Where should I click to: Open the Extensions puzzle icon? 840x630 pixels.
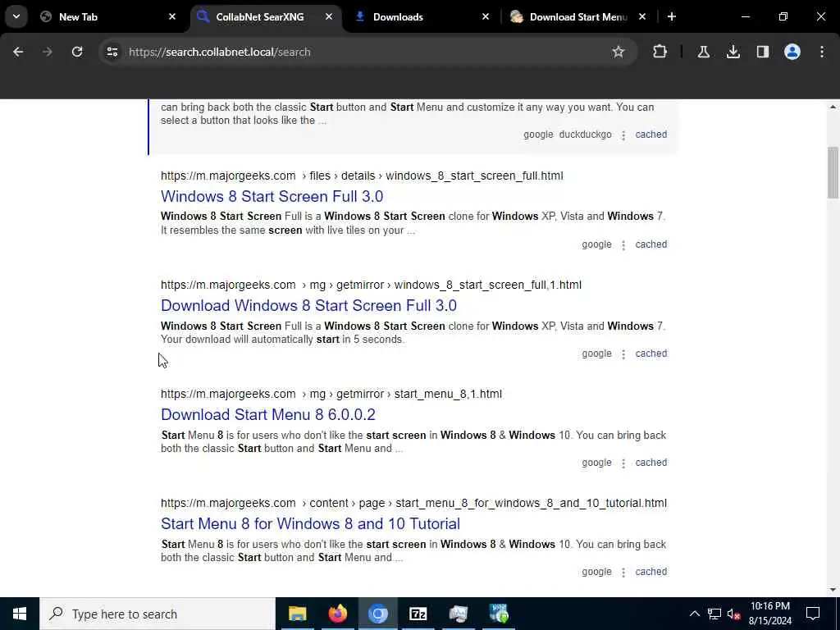coord(660,52)
